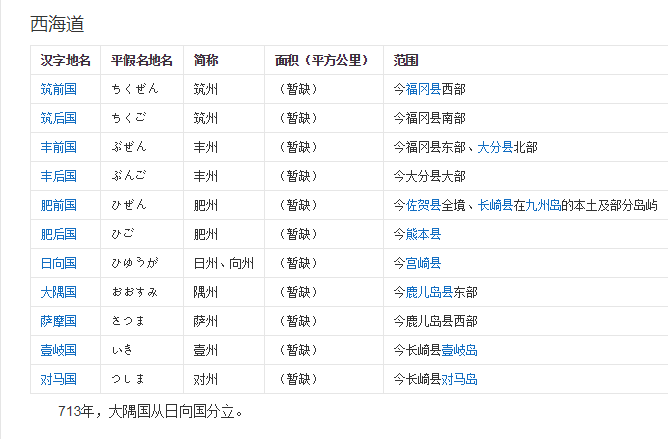Open the 壹岐国 link
Image resolution: width=668 pixels, height=439 pixels.
58,350
